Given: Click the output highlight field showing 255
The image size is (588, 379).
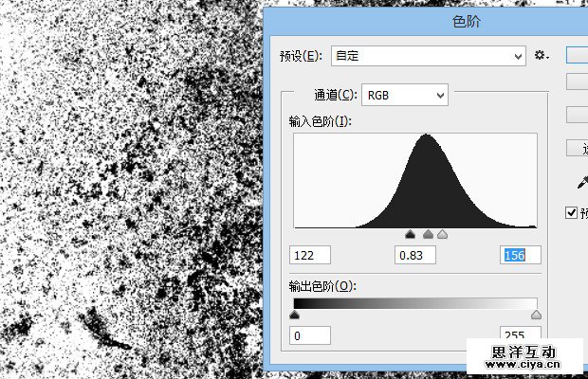Looking at the screenshot, I should pyautogui.click(x=520, y=335).
